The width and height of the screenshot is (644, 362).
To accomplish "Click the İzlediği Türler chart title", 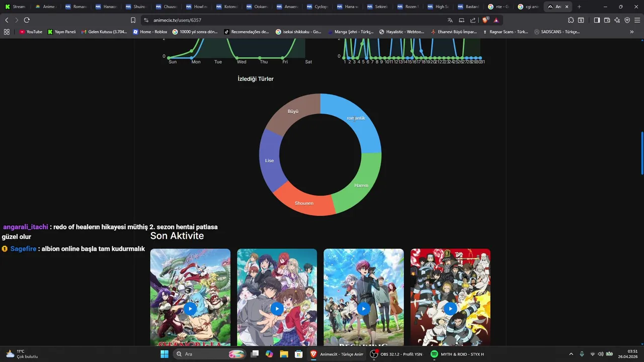I will [256, 79].
